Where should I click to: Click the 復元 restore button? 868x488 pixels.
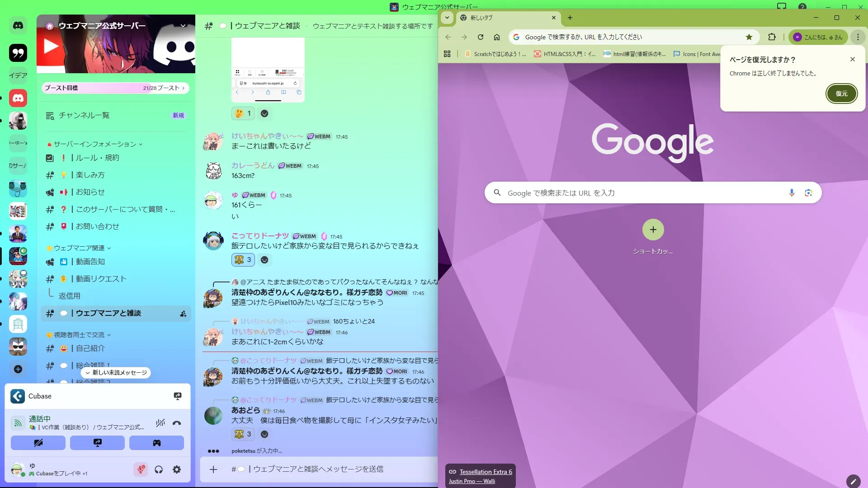click(841, 94)
